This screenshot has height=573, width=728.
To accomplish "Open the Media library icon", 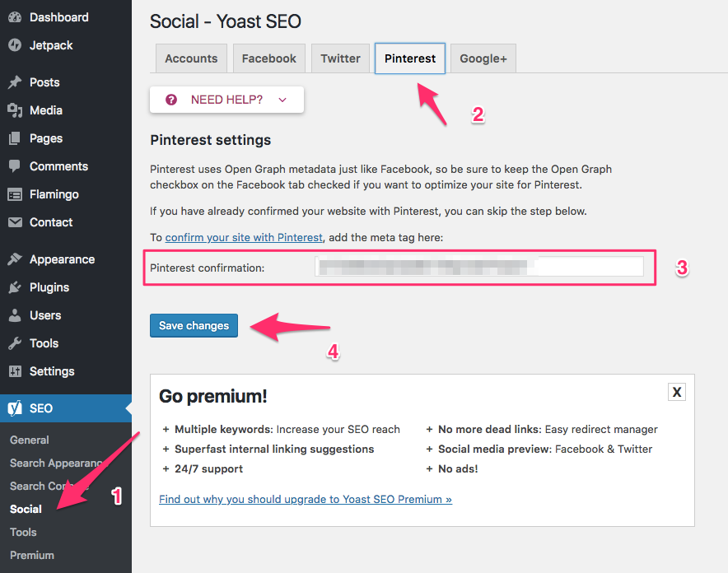I will 16,110.
